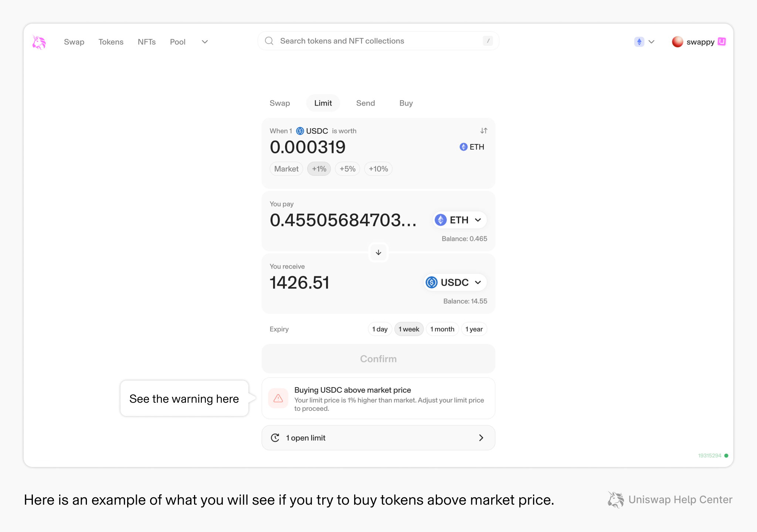
Task: Click the block number 19315294
Action: coord(710,456)
